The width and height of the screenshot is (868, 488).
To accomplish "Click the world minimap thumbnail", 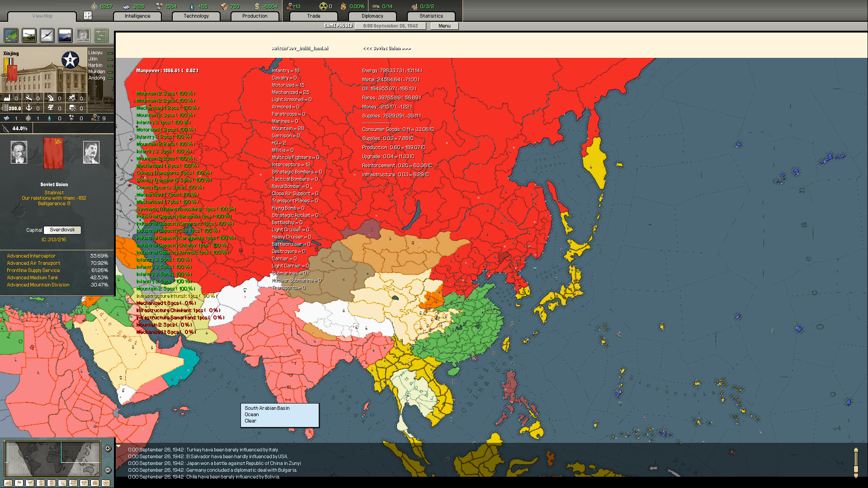I will [52, 459].
